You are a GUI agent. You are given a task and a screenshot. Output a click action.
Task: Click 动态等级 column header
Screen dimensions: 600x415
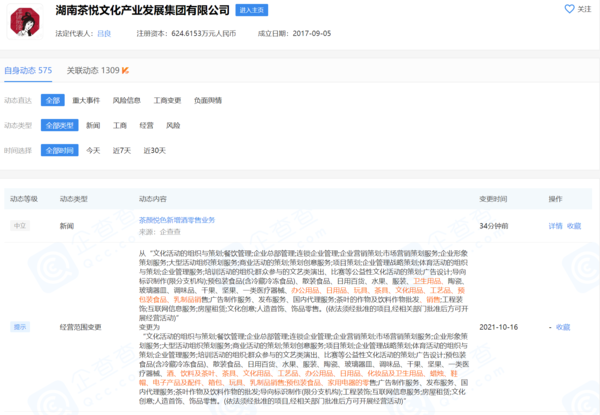(24, 199)
